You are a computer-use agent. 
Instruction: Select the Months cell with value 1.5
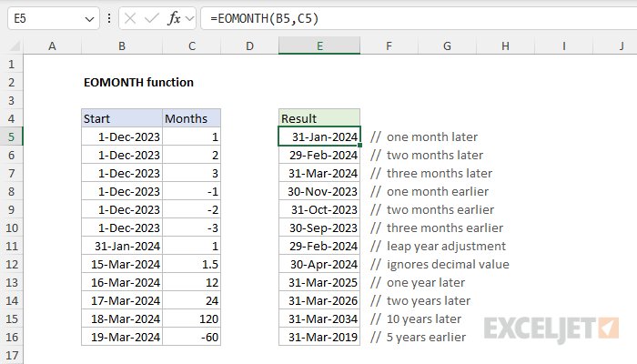191,264
